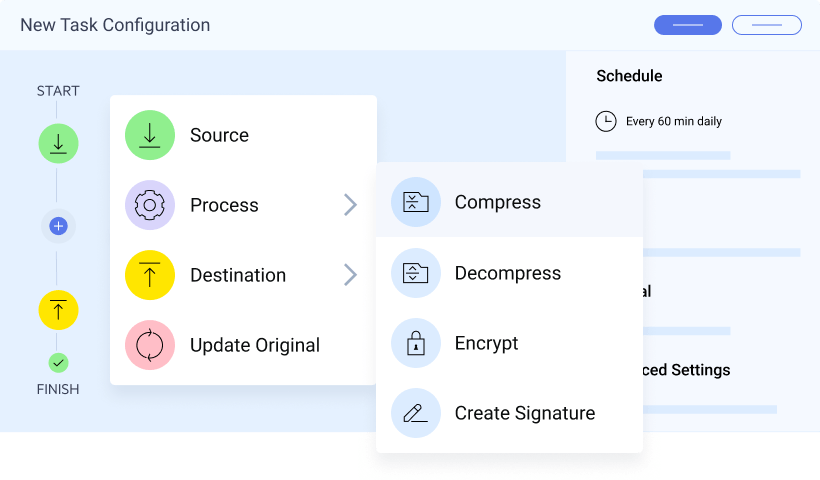Click the Create Signature pen icon
Image resolution: width=820 pixels, height=480 pixels.
click(x=416, y=413)
